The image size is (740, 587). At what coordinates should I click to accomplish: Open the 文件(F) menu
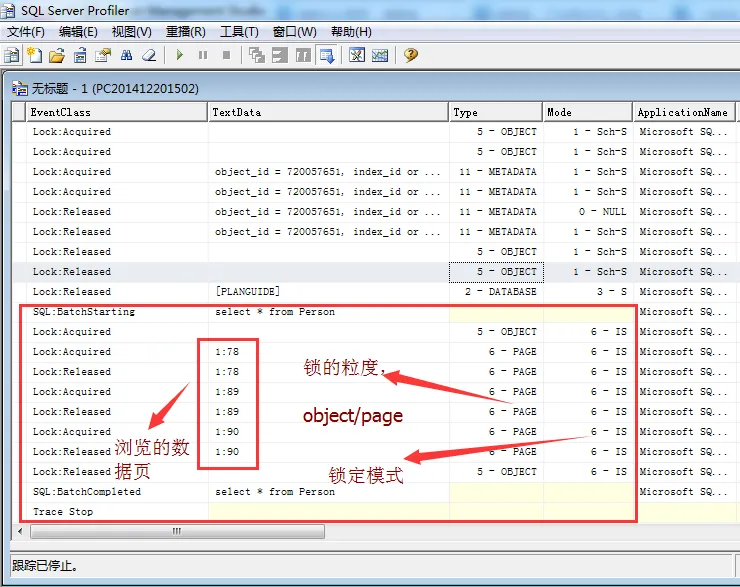26,32
